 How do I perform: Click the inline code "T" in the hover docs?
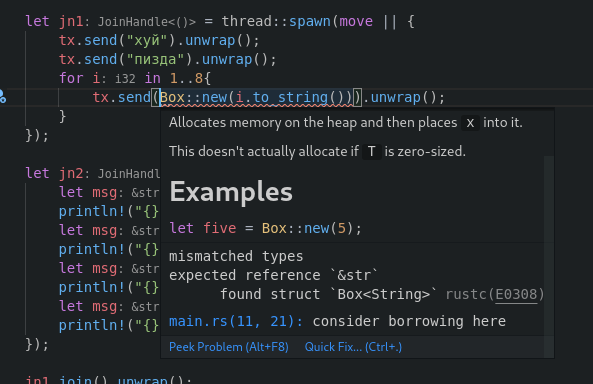coord(371,152)
